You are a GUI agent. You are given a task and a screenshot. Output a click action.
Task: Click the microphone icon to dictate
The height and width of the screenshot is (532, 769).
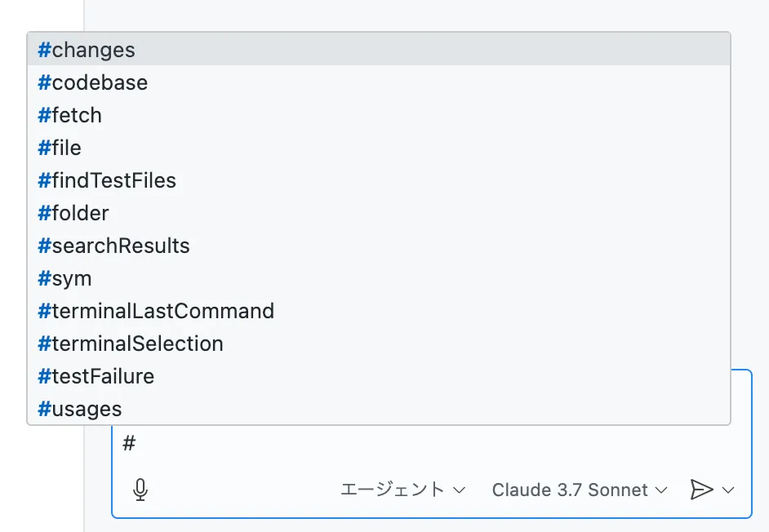141,490
